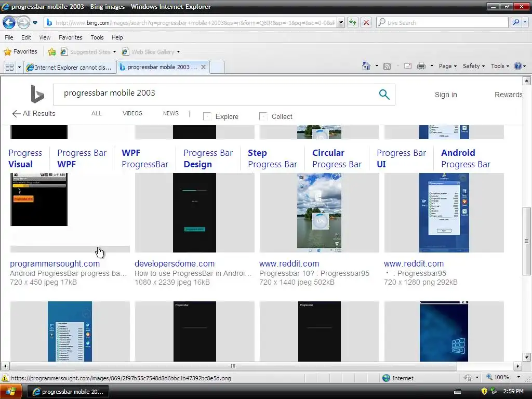
Task: Toggle the Explore checkbox
Action: (x=207, y=116)
